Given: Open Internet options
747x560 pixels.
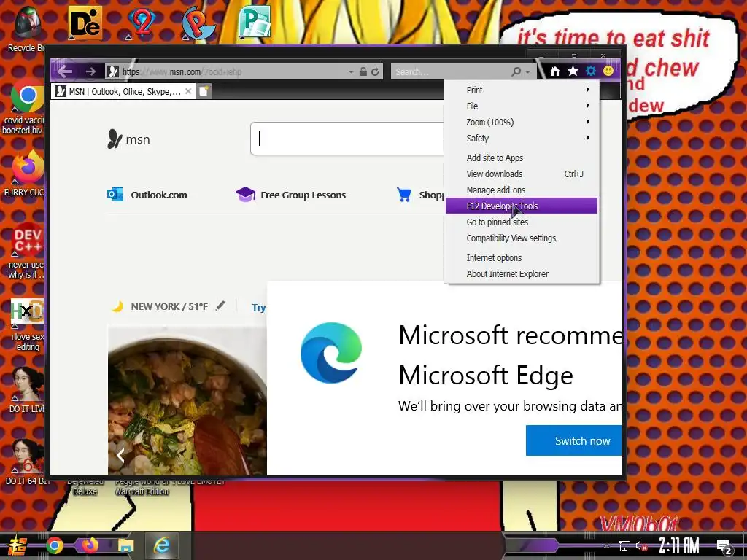Looking at the screenshot, I should (x=522, y=257).
